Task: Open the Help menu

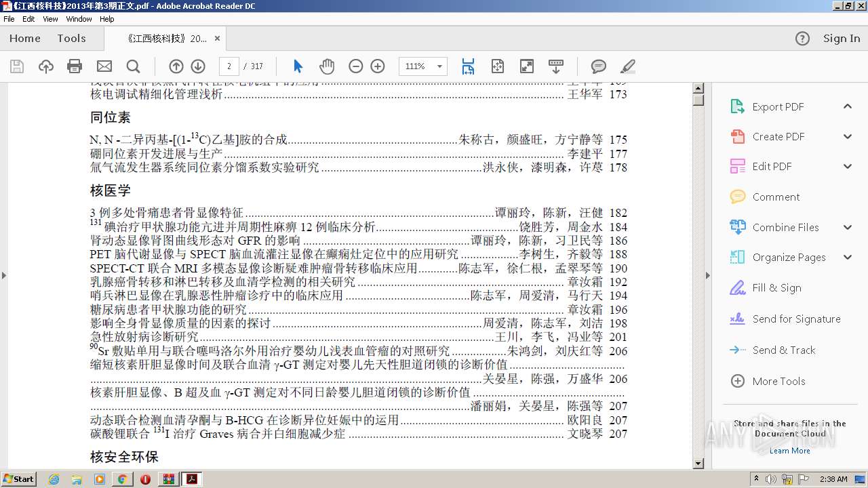Action: pos(107,19)
